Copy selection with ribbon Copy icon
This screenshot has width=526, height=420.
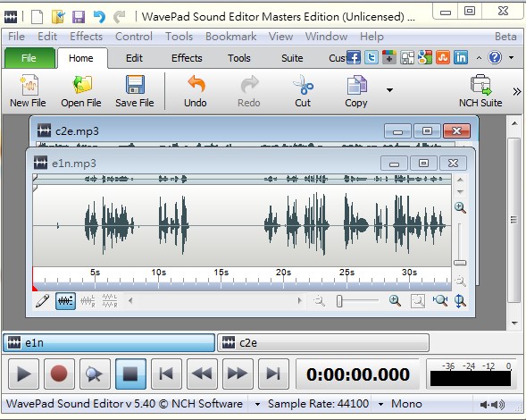coord(356,91)
